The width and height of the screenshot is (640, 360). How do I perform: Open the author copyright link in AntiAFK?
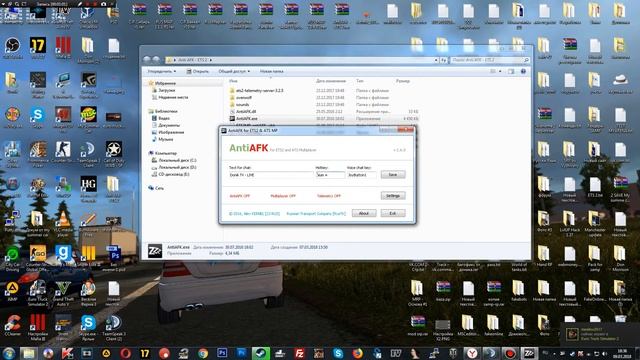(x=254, y=214)
